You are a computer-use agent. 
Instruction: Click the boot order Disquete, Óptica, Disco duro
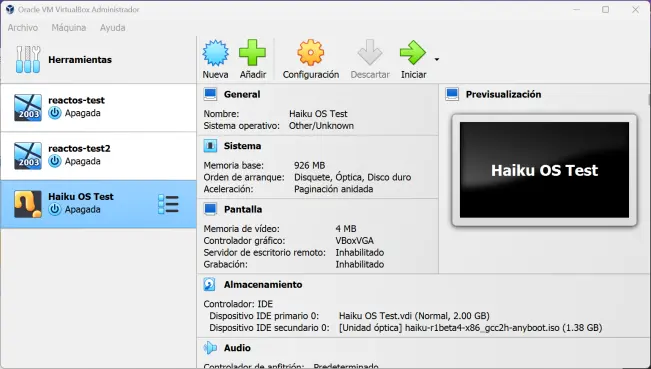pyautogui.click(x=352, y=177)
